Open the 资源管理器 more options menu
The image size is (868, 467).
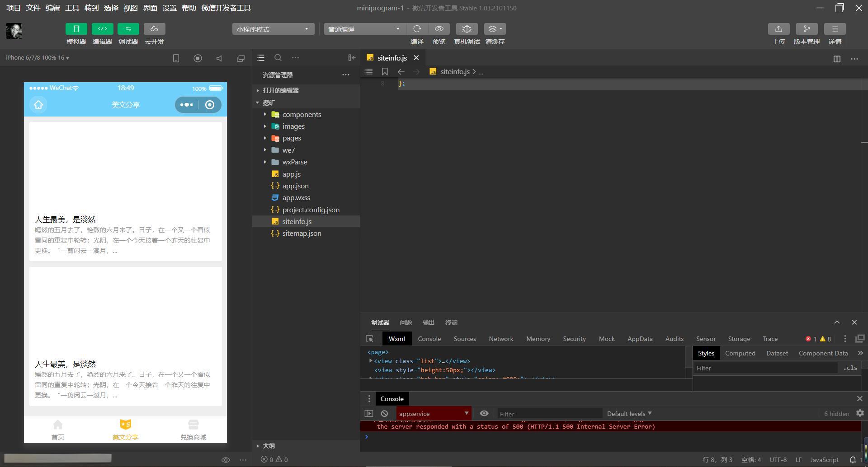coord(346,75)
